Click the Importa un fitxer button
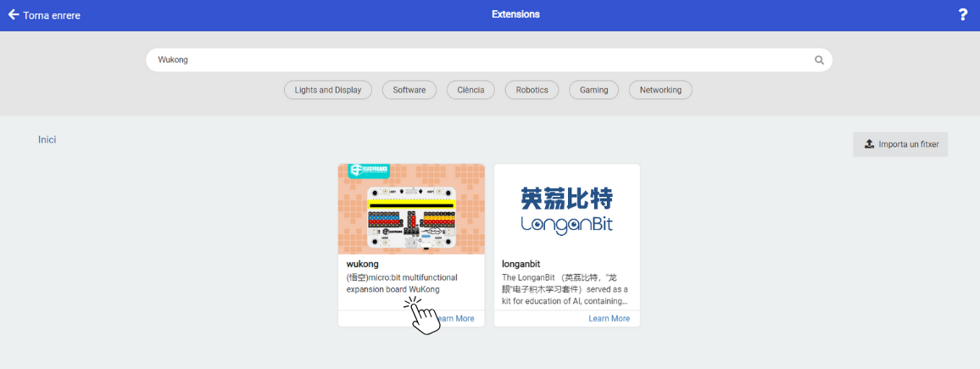The width and height of the screenshot is (980, 369). pyautogui.click(x=900, y=144)
